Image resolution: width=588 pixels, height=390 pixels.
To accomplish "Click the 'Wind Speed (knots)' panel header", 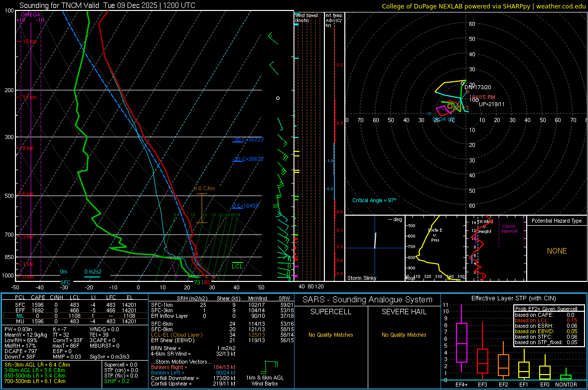I will [x=306, y=17].
